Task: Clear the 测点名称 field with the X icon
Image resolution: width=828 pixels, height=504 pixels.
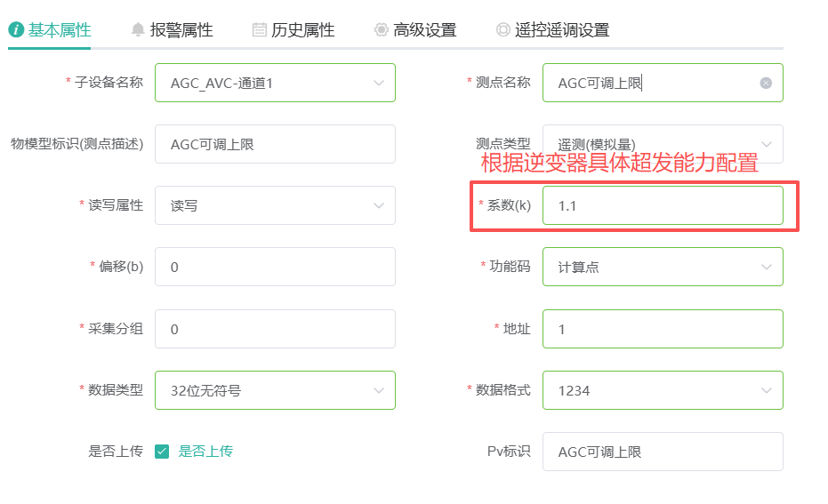Action: pos(766,84)
